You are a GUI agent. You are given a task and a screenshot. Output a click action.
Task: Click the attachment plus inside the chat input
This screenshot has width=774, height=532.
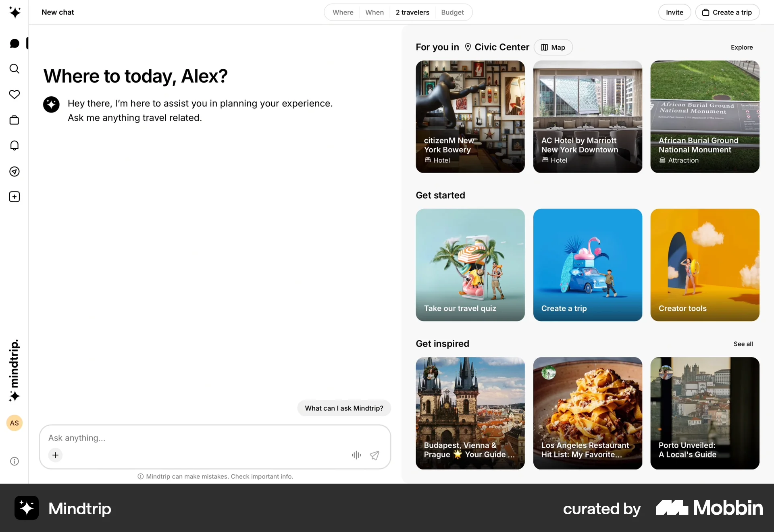[x=55, y=455]
